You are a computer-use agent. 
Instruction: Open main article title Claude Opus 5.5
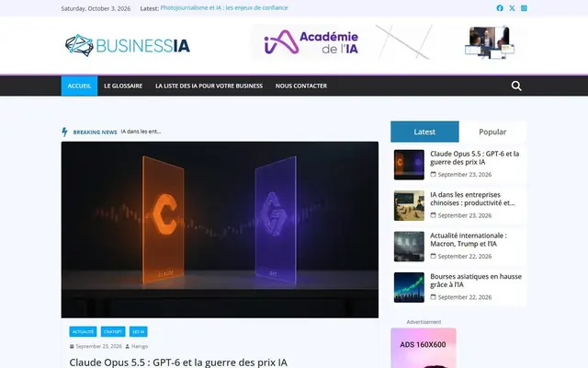pos(178,362)
